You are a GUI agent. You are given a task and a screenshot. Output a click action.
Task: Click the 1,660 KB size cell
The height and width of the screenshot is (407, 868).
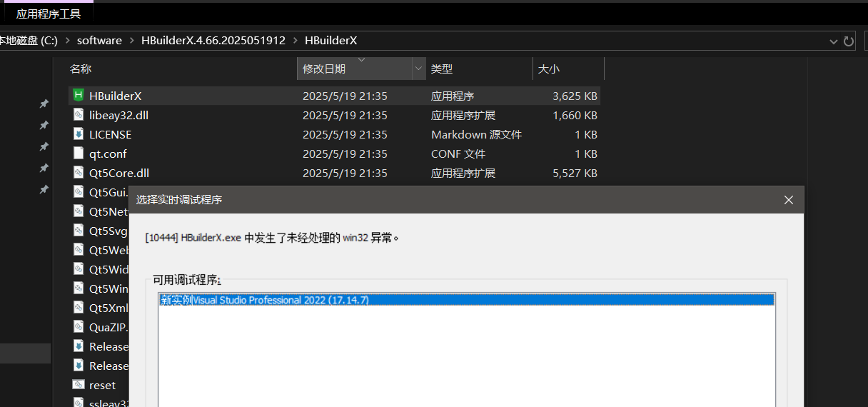coord(575,115)
